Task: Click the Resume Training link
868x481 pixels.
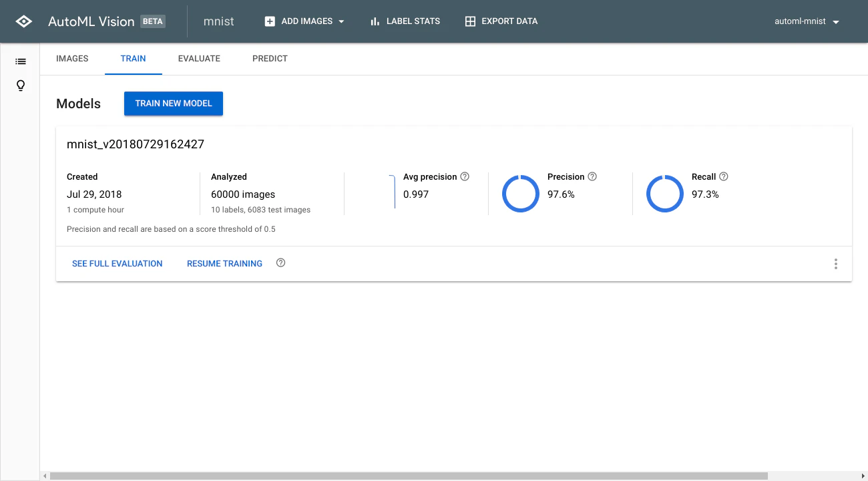Action: [224, 264]
